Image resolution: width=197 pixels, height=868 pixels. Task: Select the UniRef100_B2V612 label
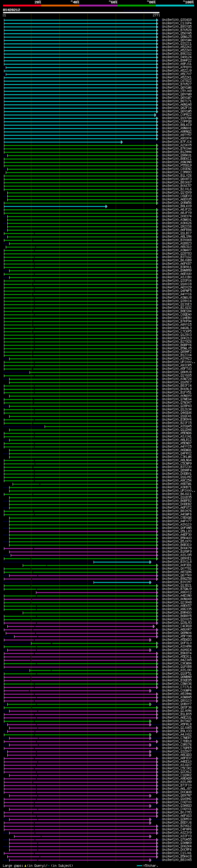click(177, 826)
